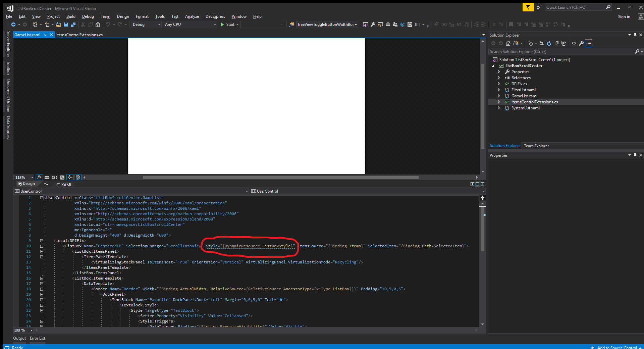
Task: Toggle snapping to snaplines in designer
Action: (70, 177)
